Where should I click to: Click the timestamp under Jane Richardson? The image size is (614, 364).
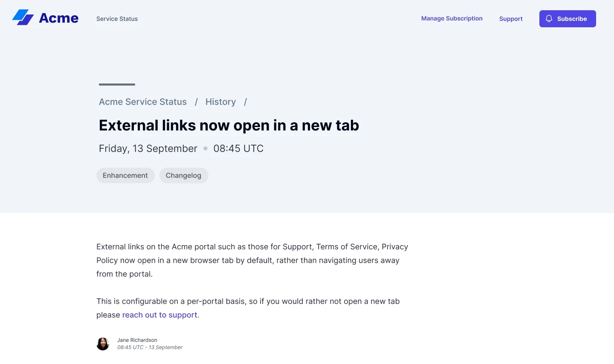pyautogui.click(x=150, y=347)
